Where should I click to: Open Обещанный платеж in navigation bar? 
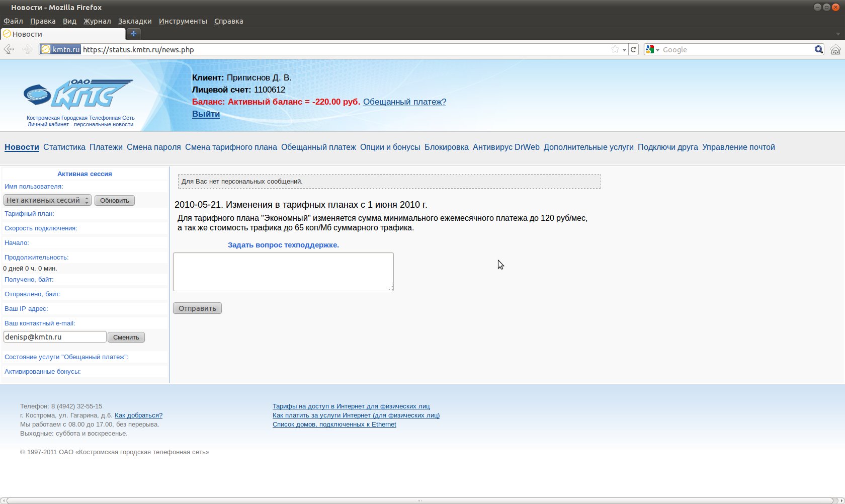[x=318, y=147]
